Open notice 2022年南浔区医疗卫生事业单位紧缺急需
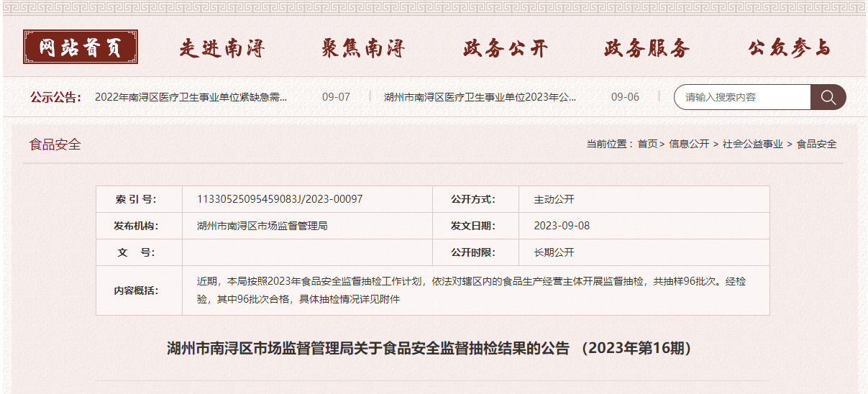Viewport: 868px width, 394px height. tap(191, 97)
